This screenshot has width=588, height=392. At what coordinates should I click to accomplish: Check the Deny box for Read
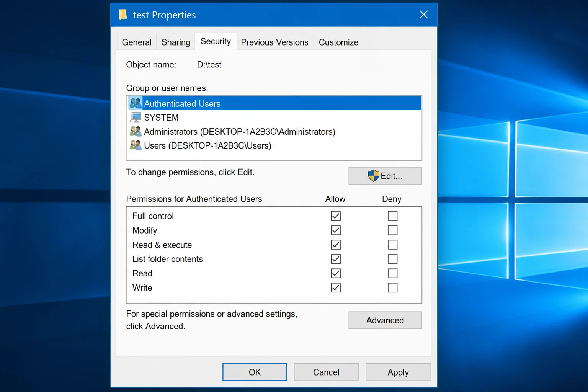coord(392,273)
